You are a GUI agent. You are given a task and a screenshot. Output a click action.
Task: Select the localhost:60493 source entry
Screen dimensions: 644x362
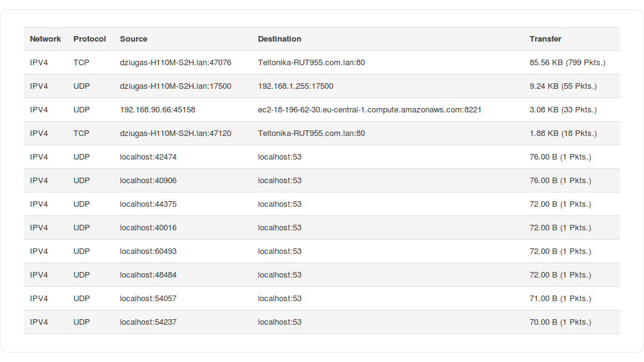pyautogui.click(x=148, y=251)
